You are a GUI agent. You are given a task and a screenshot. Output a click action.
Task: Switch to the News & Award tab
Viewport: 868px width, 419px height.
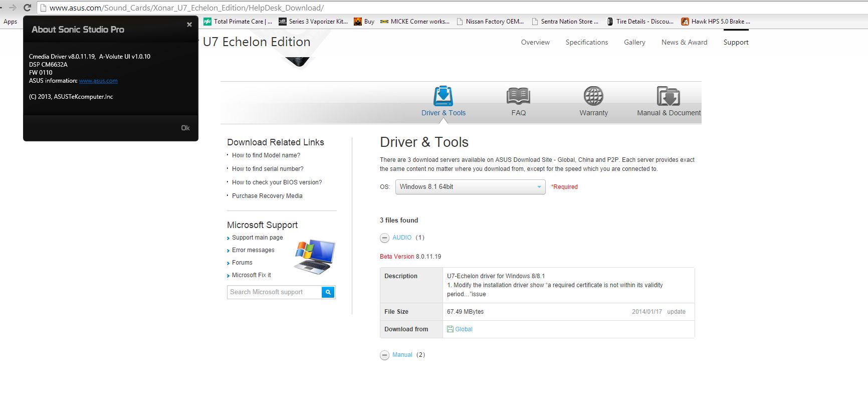point(685,42)
